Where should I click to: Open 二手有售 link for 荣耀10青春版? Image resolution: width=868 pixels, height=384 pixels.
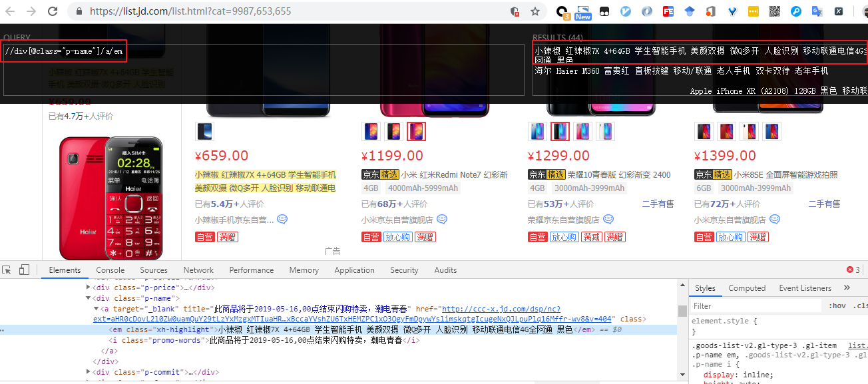658,204
